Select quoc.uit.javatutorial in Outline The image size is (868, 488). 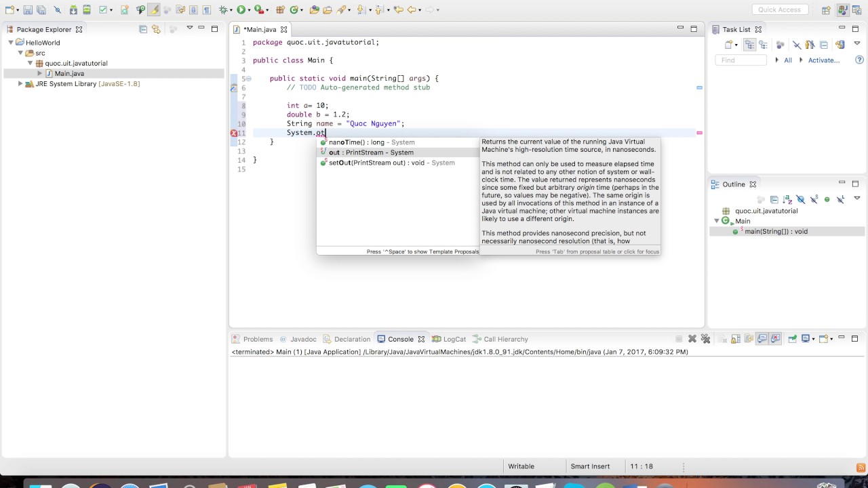pyautogui.click(x=766, y=211)
